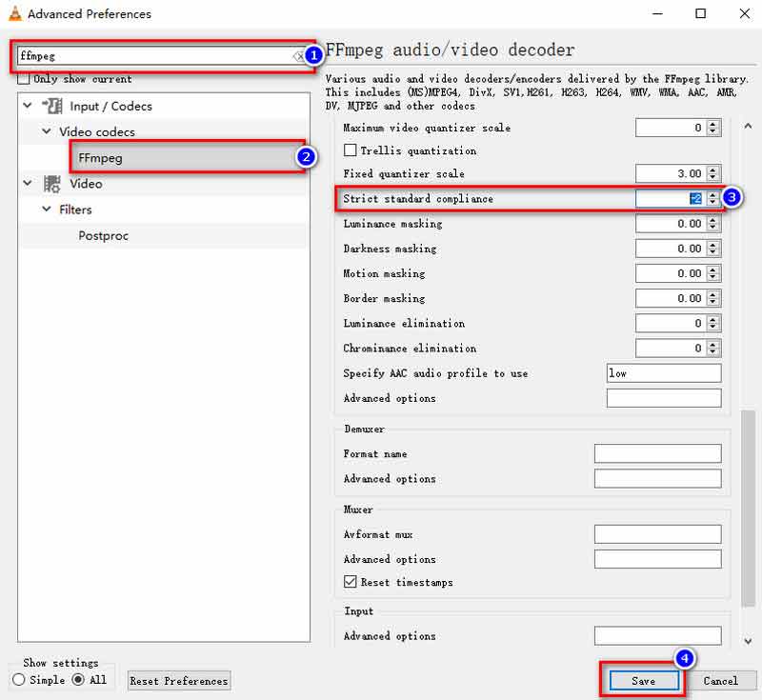Viewport: 762px width, 700px height.
Task: Click the Demuxer Format name field
Action: point(657,453)
